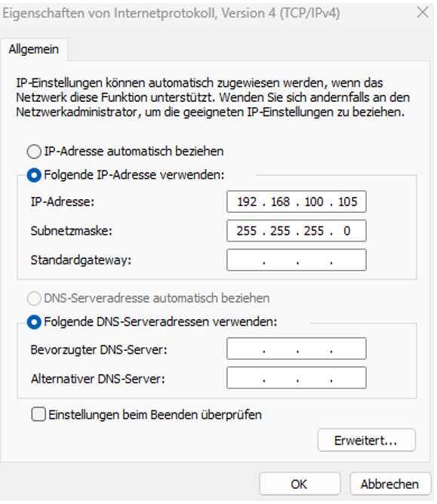Enable Einstellungen beim Beenden überprüfen checkbox
The image size is (437, 504).
pyautogui.click(x=38, y=414)
